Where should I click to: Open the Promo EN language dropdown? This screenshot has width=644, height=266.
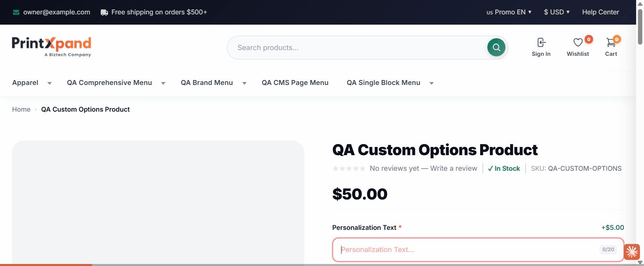click(509, 12)
